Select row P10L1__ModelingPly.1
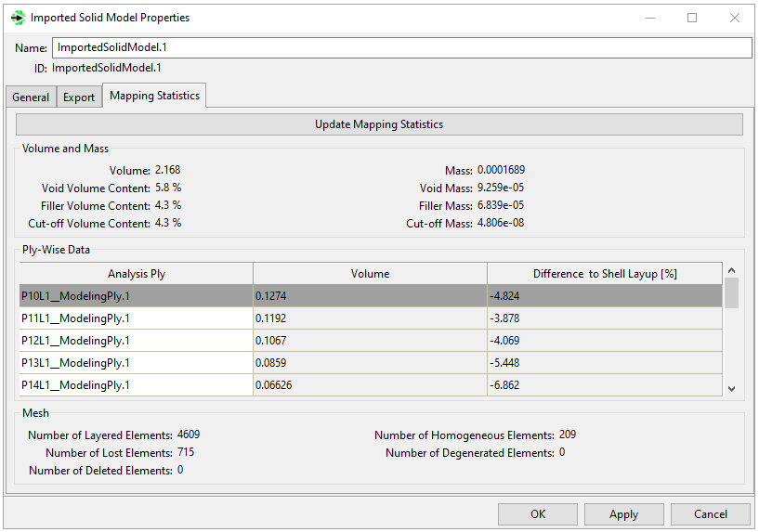Image resolution: width=759 pixels, height=532 pixels. (137, 296)
